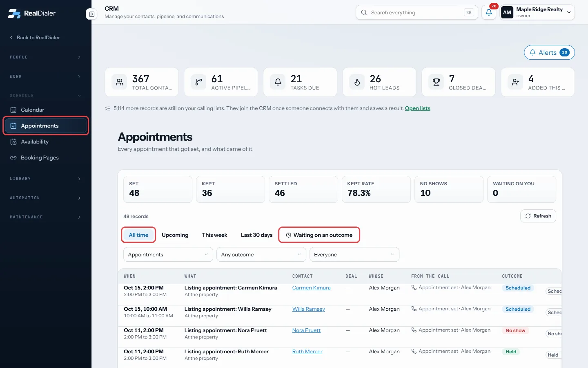Click the people icon on Total Contacts card
The image size is (588, 368).
click(119, 82)
